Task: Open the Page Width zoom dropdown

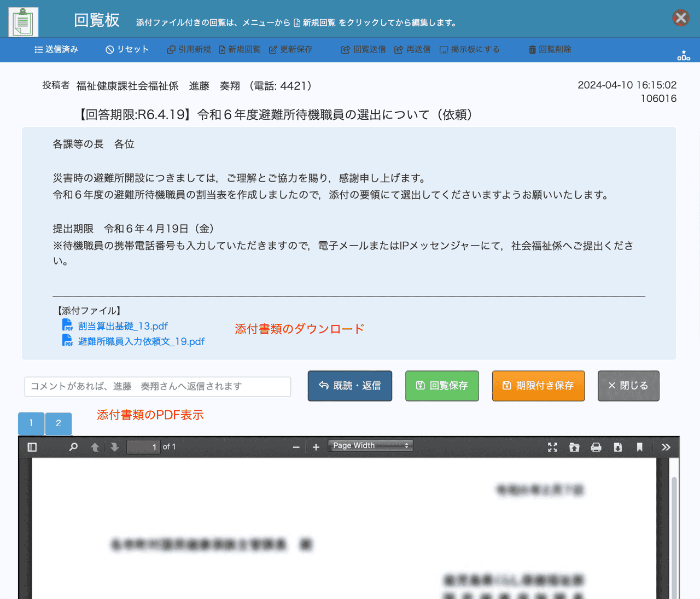Action: (x=370, y=446)
